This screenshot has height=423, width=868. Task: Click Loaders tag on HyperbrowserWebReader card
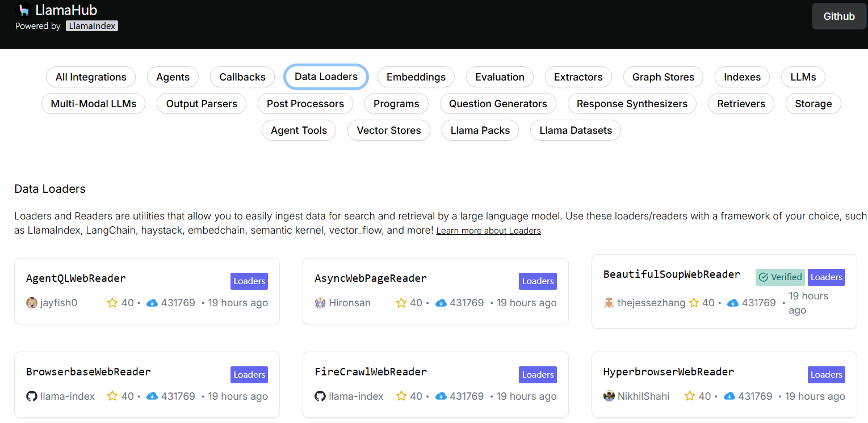coord(827,375)
